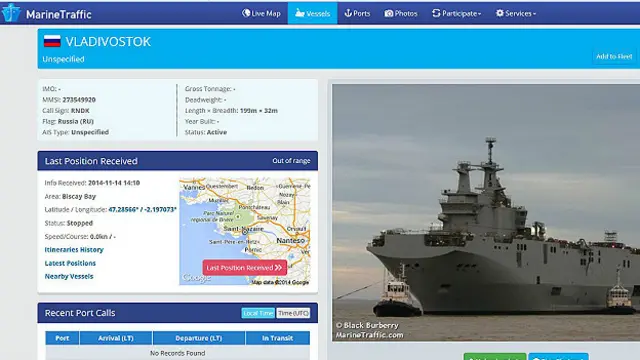This screenshot has width=640, height=360.
Task: Open Latest Positions link
Action: click(70, 263)
